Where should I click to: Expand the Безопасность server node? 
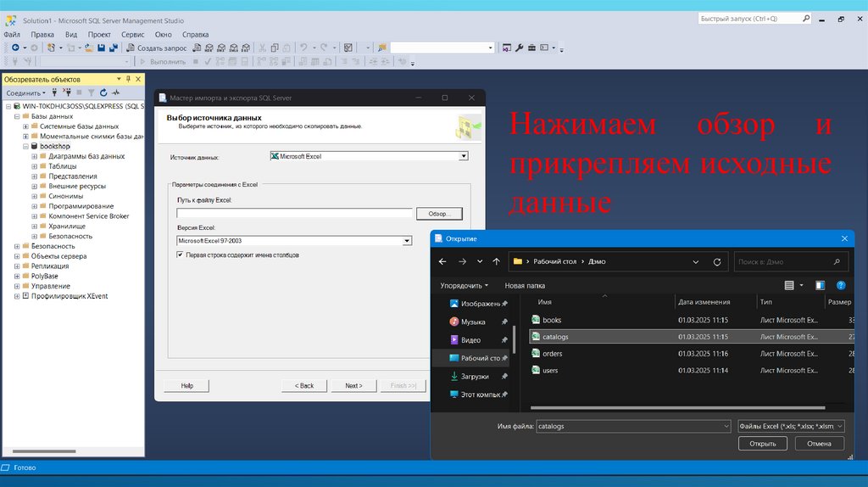pos(17,246)
